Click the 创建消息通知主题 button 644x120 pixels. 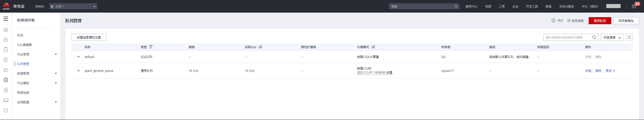click(x=89, y=37)
